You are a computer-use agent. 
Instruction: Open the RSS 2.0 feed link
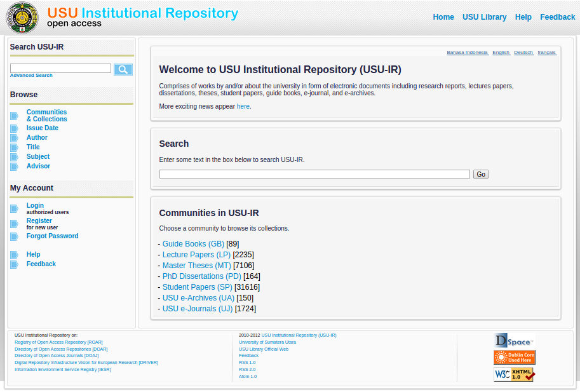tap(247, 369)
